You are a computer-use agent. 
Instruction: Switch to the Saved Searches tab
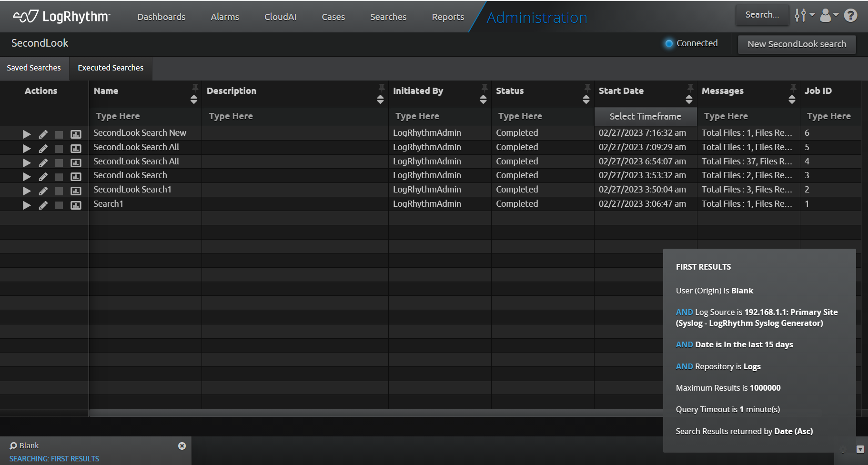[34, 68]
